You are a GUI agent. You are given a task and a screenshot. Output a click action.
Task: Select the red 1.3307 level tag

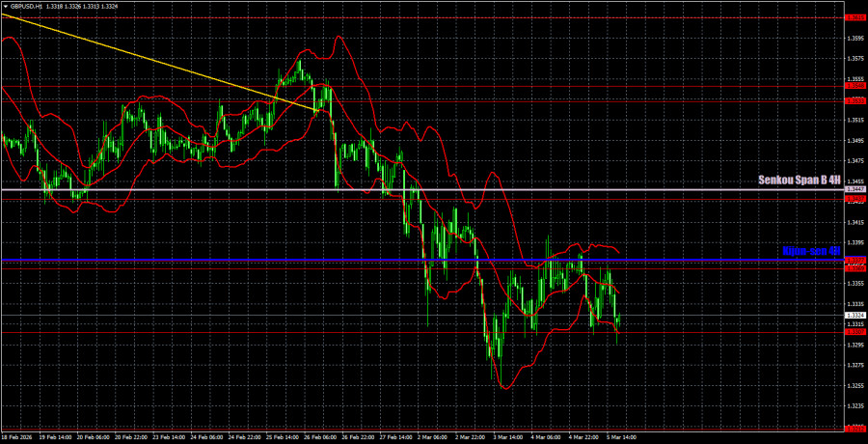[x=856, y=333]
